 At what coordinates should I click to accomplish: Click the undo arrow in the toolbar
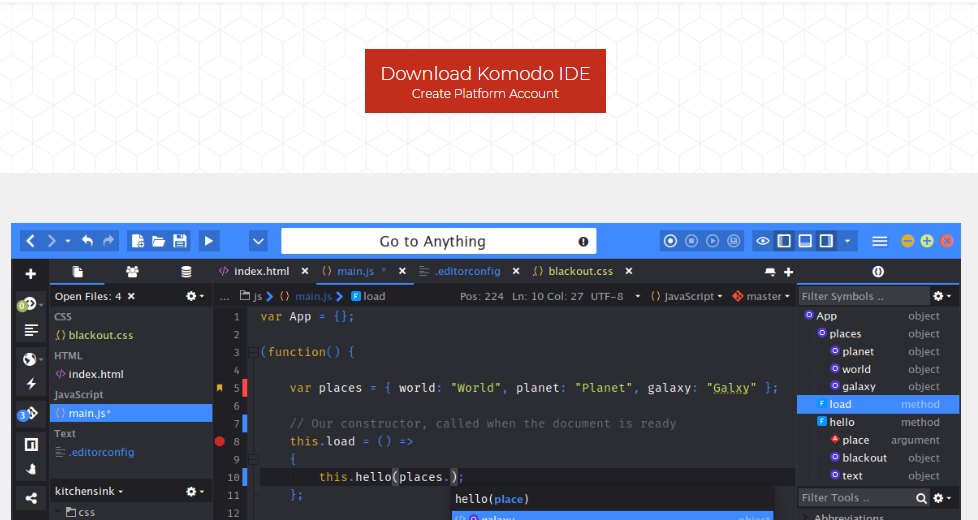click(x=87, y=241)
